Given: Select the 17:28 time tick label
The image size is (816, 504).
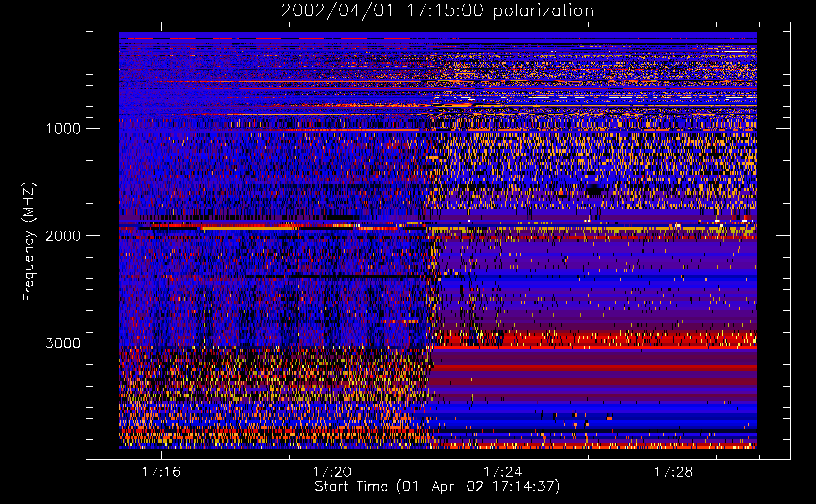Looking at the screenshot, I should (x=673, y=472).
